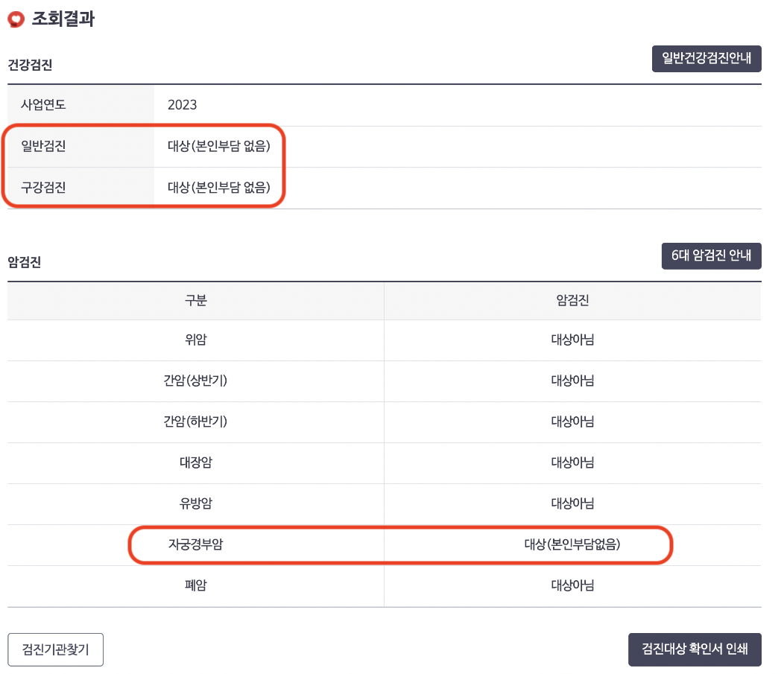784x674 pixels.
Task: Select the circled 자궁경부암 row
Action: 195,545
